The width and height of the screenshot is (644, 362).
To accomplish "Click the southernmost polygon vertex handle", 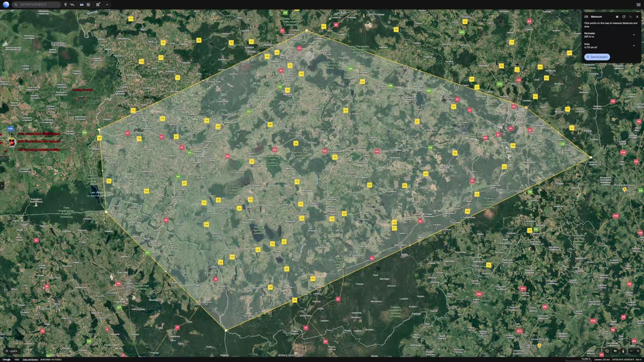I will pos(226,330).
